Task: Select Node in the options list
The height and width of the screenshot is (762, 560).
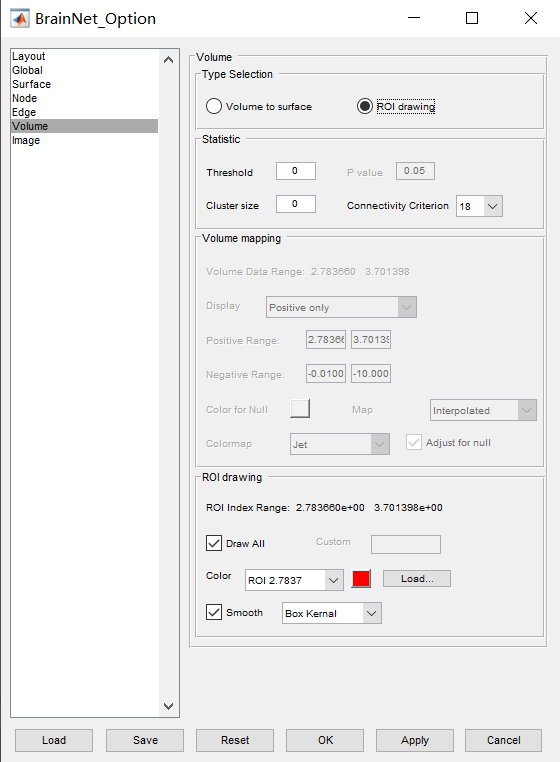Action: click(x=84, y=98)
